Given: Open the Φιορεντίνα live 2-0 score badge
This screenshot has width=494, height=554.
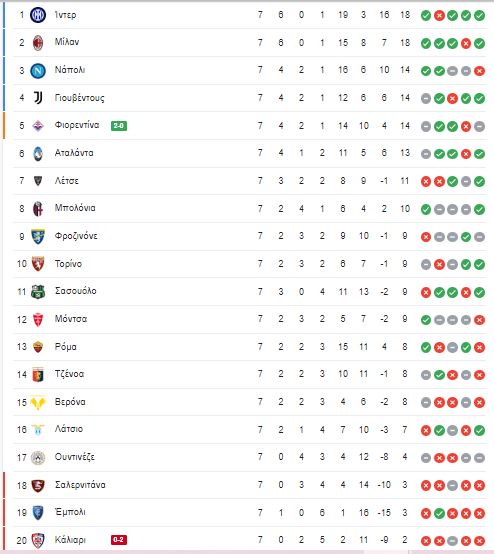Looking at the screenshot, I should pos(119,126).
